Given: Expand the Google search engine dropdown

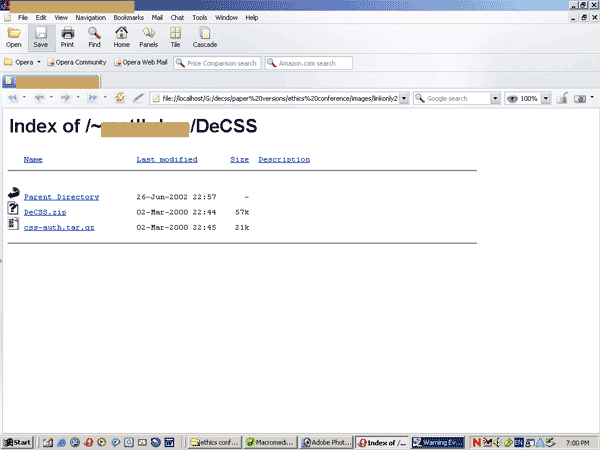Looking at the screenshot, I should pos(495,99).
